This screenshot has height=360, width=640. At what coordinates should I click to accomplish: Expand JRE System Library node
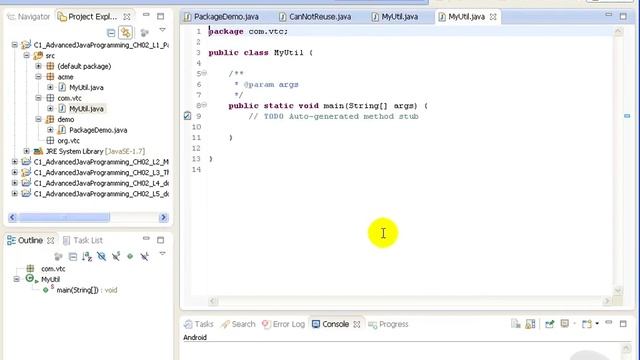27,151
